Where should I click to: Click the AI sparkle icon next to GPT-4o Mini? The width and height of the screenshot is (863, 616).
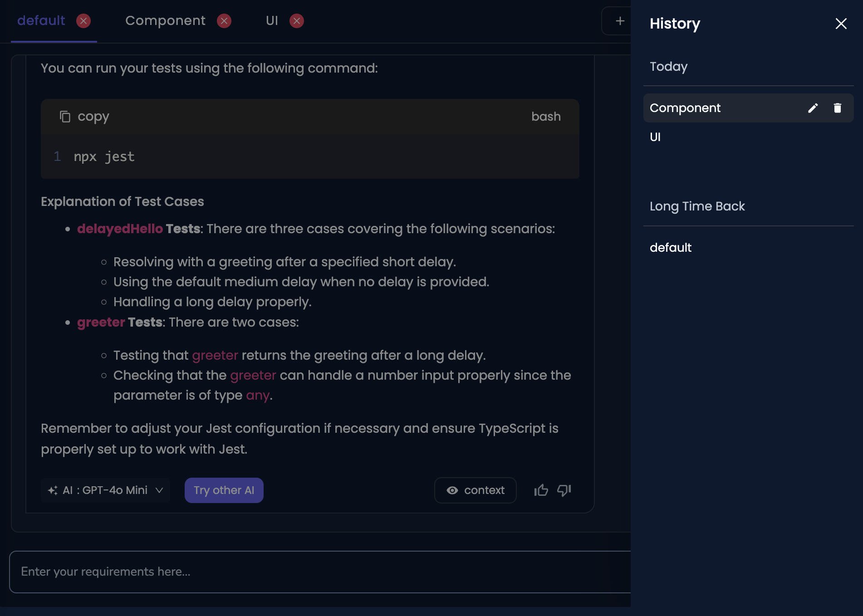tap(53, 490)
